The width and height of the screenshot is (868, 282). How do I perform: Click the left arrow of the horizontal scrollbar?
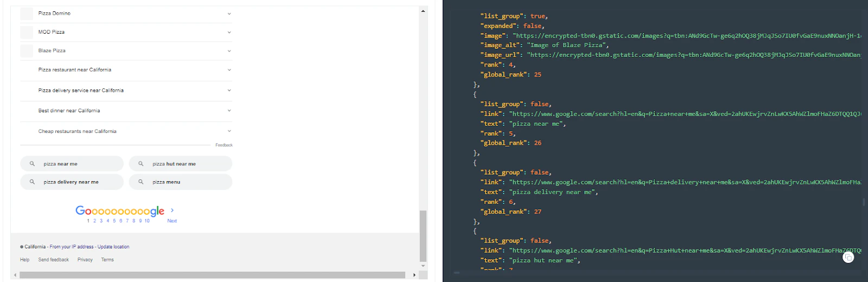click(15, 275)
